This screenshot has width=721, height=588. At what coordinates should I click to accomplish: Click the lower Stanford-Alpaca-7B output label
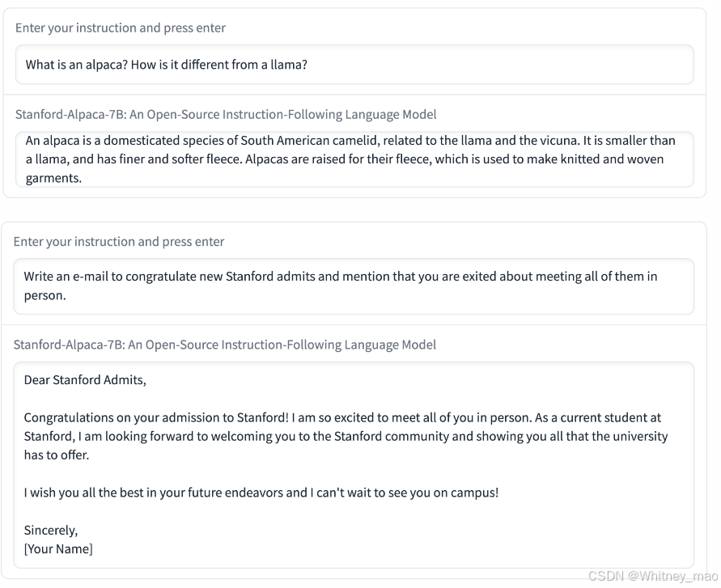(224, 345)
